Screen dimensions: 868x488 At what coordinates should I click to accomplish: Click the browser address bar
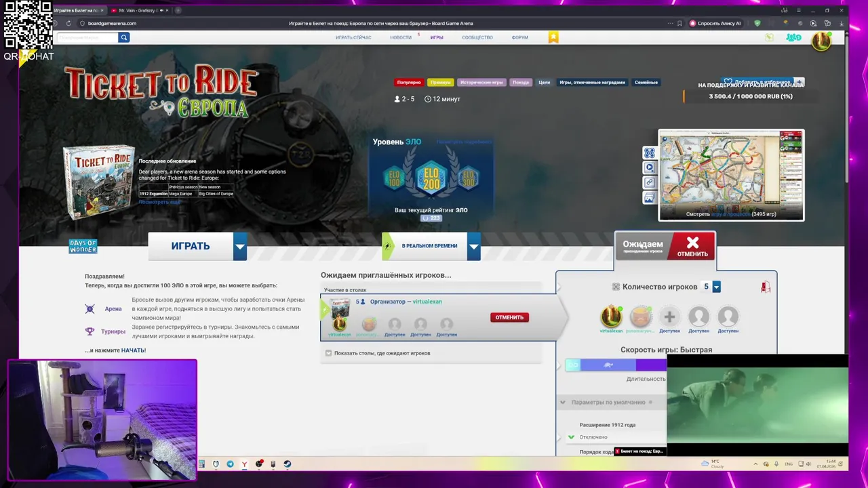click(380, 23)
